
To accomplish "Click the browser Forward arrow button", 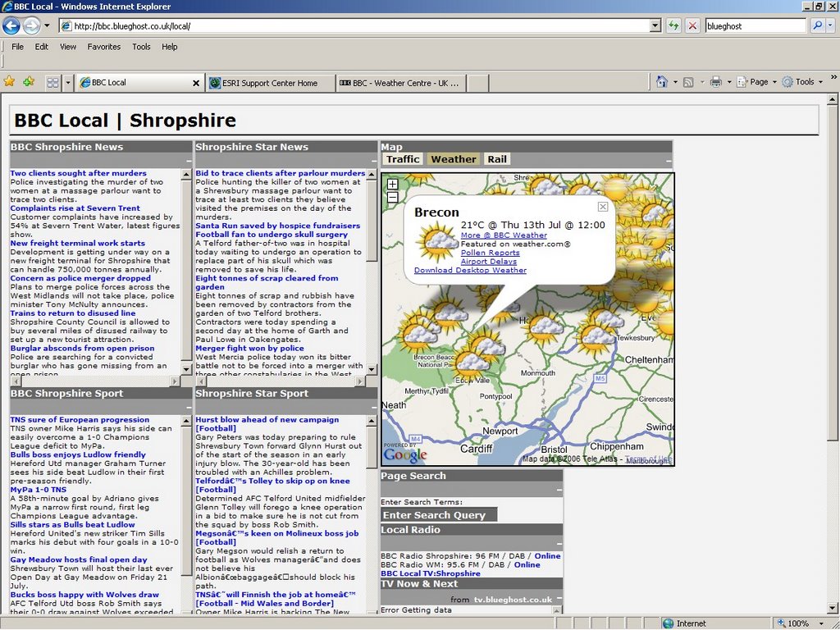I will click(x=32, y=25).
